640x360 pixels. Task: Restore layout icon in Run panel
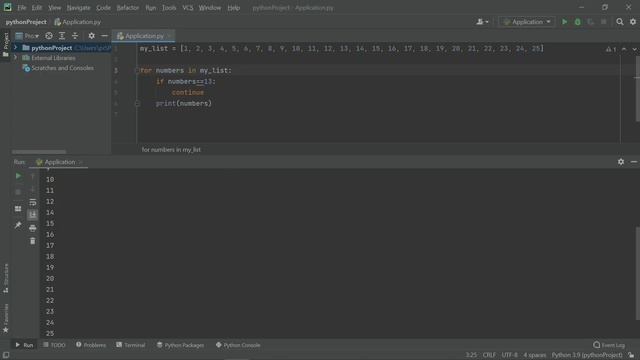[18, 209]
